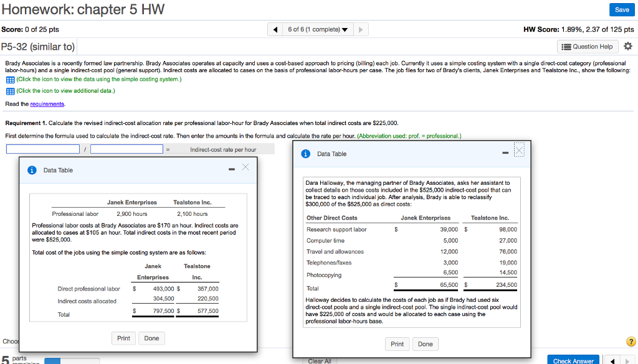This screenshot has height=364, width=638.
Task: Click table icon for simple costing data
Action: (x=10, y=80)
